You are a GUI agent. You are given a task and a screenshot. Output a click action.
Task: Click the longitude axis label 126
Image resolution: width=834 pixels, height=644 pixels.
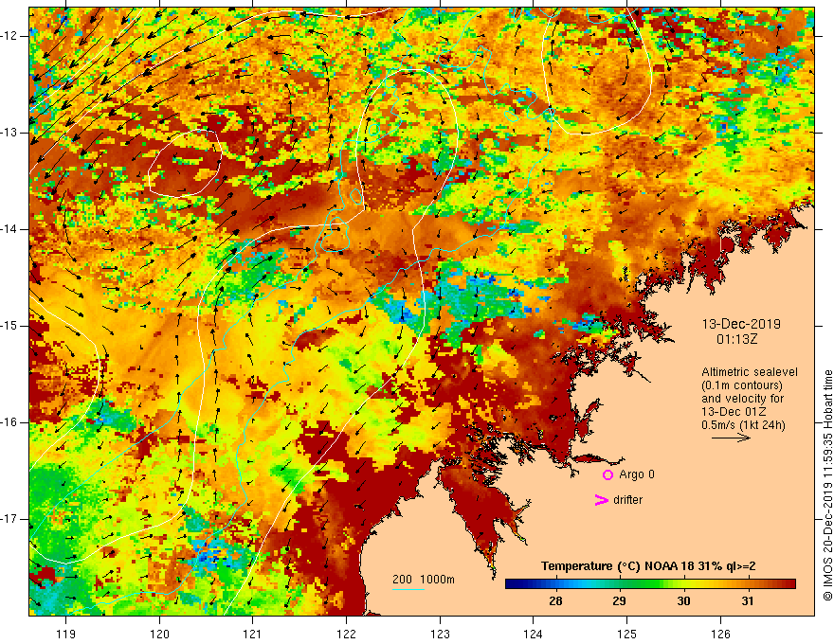coord(720,634)
